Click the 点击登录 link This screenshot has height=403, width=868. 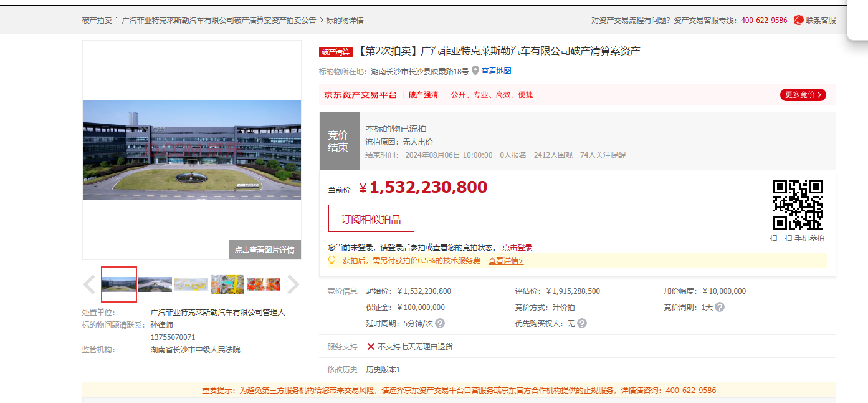[x=517, y=248]
